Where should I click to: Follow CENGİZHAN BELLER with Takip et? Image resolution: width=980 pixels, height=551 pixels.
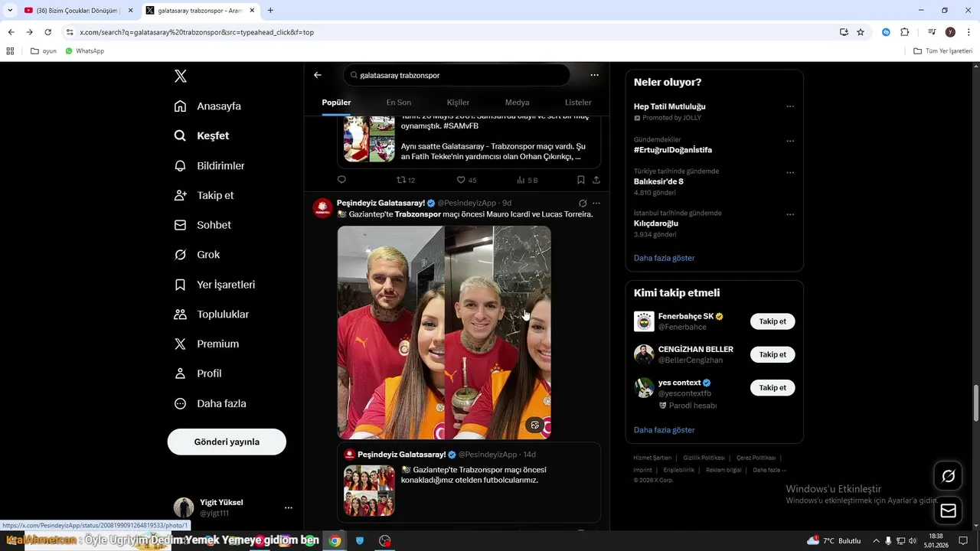(773, 354)
